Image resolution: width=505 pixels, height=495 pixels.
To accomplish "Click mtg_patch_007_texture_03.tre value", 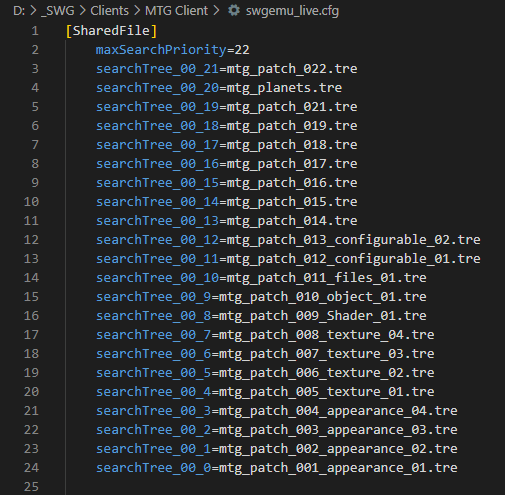I will pos(327,354).
